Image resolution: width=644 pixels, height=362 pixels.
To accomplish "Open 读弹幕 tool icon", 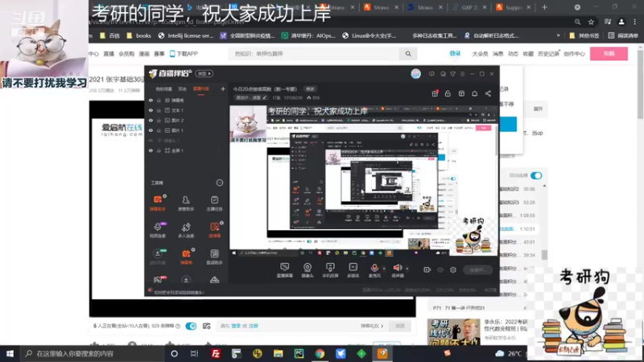I will (x=214, y=230).
